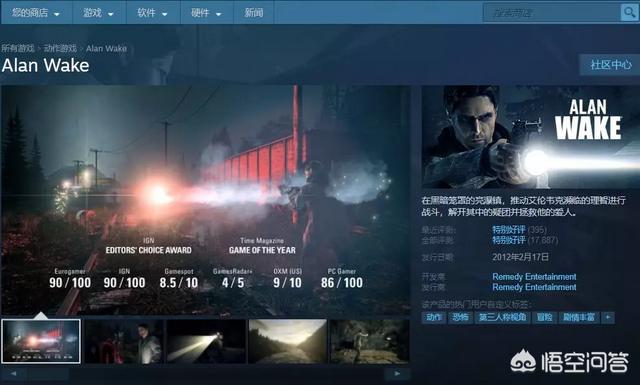Click the magnifier search icon

[x=629, y=13]
